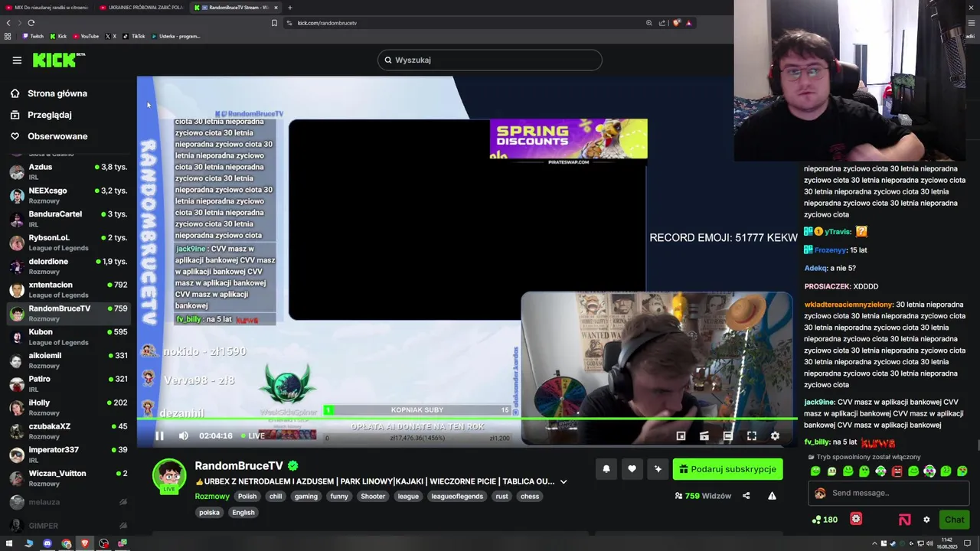980x551 pixels.
Task: Open imperator337 channel
Action: click(x=68, y=455)
